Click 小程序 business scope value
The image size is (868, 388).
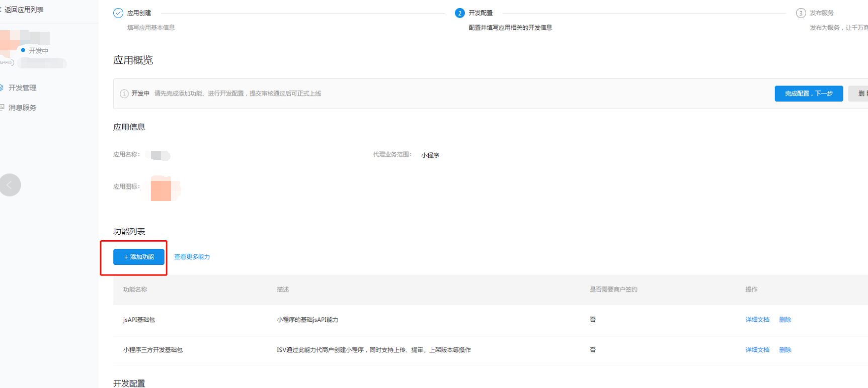click(x=430, y=155)
